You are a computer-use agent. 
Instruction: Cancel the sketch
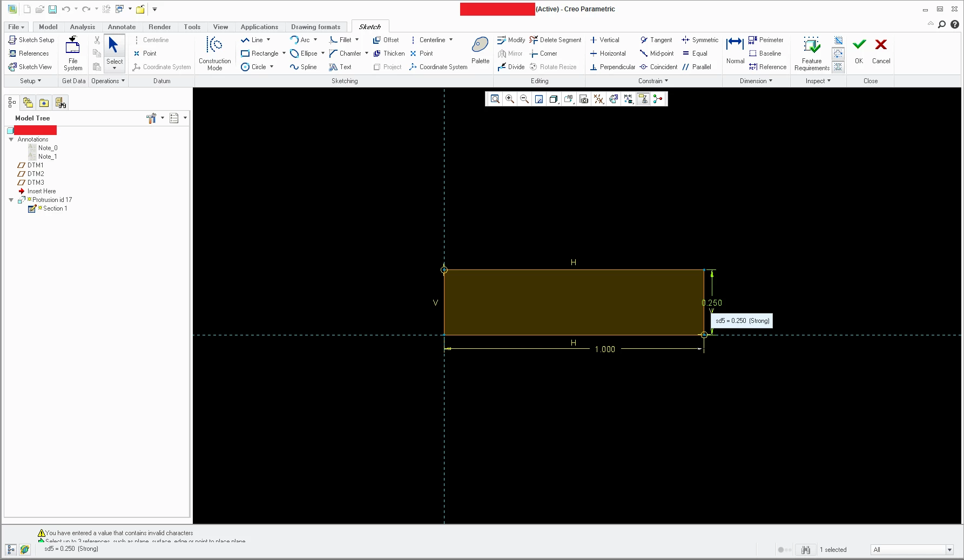[x=881, y=51]
